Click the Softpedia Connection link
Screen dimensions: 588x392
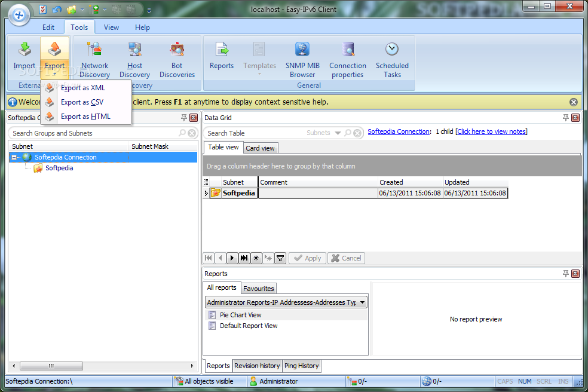click(x=399, y=131)
